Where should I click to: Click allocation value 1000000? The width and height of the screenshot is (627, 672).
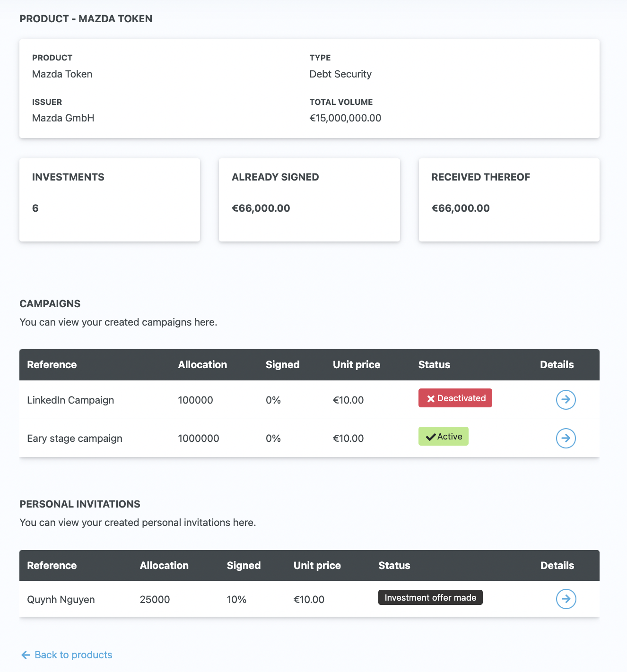pos(199,438)
